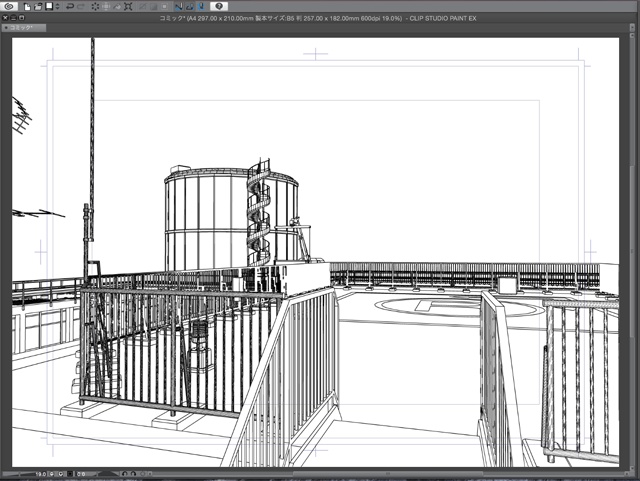
Task: Click the rotation slider in status bar
Action: tap(107, 474)
